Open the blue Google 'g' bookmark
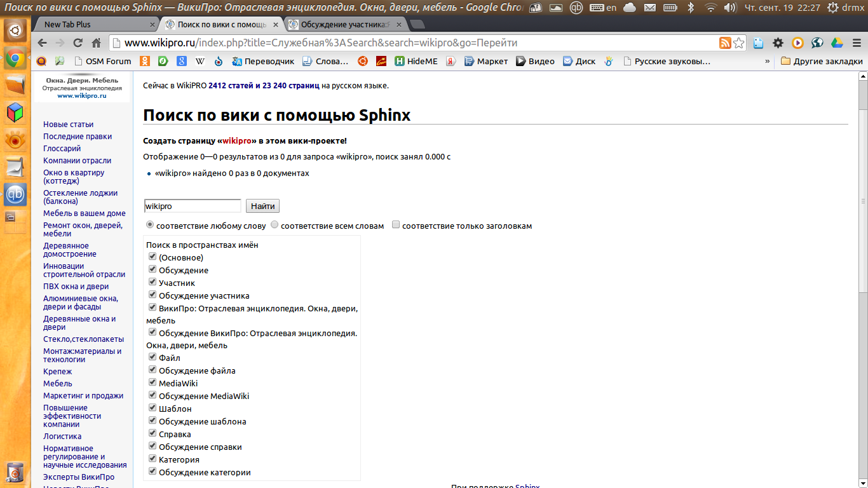The image size is (868, 488). click(x=182, y=61)
